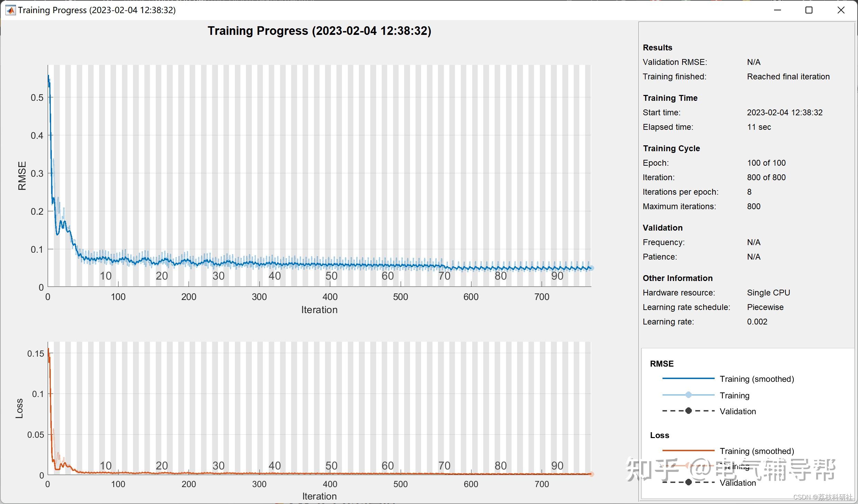The height and width of the screenshot is (504, 858).
Task: Click light-blue Training marker in RMSE legend
Action: pos(688,395)
